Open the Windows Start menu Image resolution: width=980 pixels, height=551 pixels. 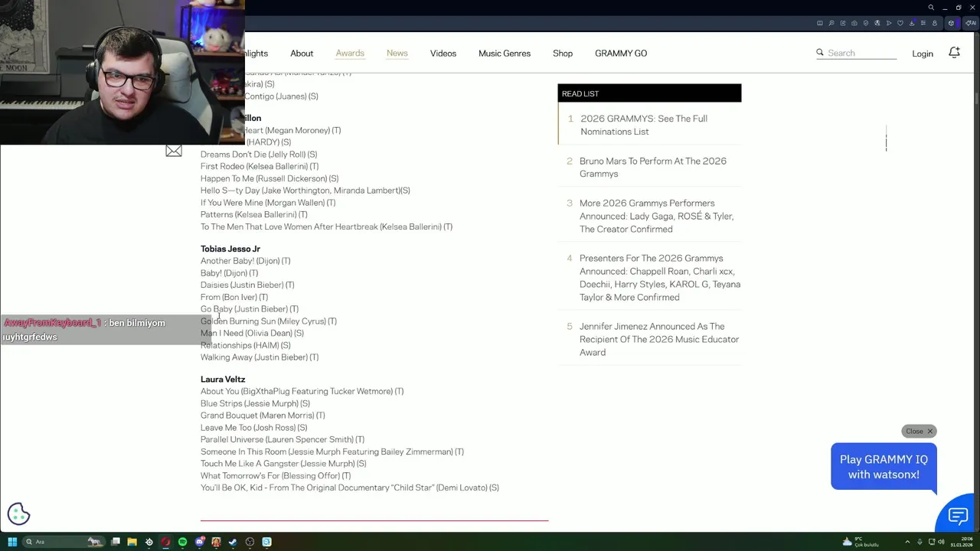pyautogui.click(x=12, y=542)
